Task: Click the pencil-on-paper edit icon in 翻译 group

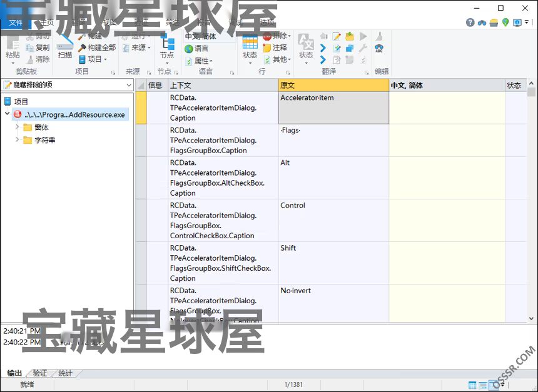Action: pyautogui.click(x=337, y=36)
